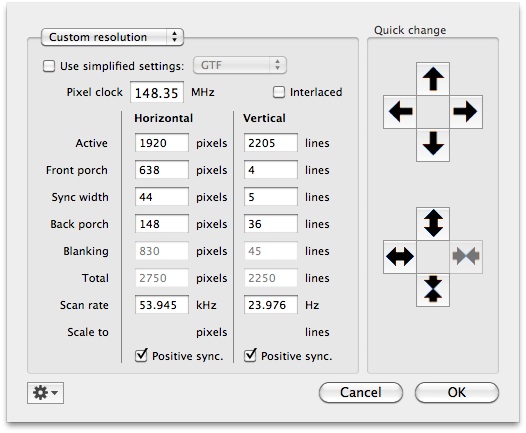
Task: Confirm settings with the OK button
Action: click(457, 392)
